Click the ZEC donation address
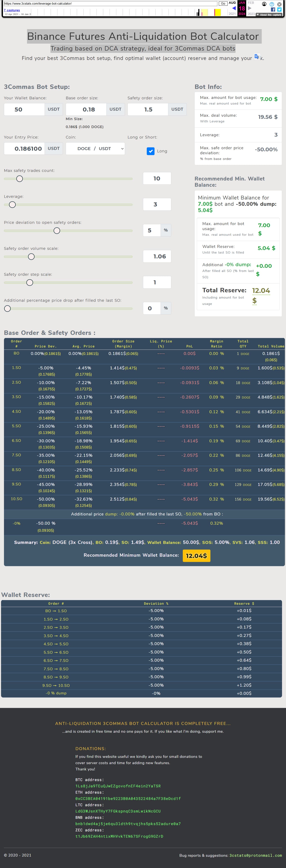 click(x=119, y=836)
